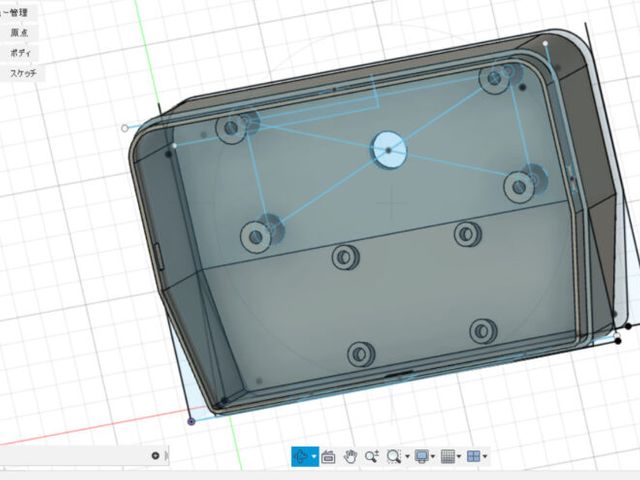Click the Look At camera icon
Viewport: 640px width, 480px height.
(x=328, y=456)
